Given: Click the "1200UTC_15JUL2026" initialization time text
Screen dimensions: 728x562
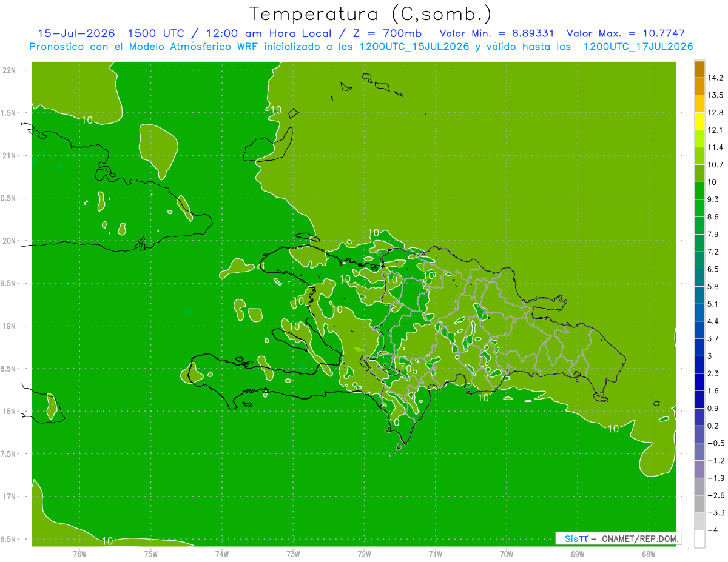Looking at the screenshot, I should coord(414,47).
